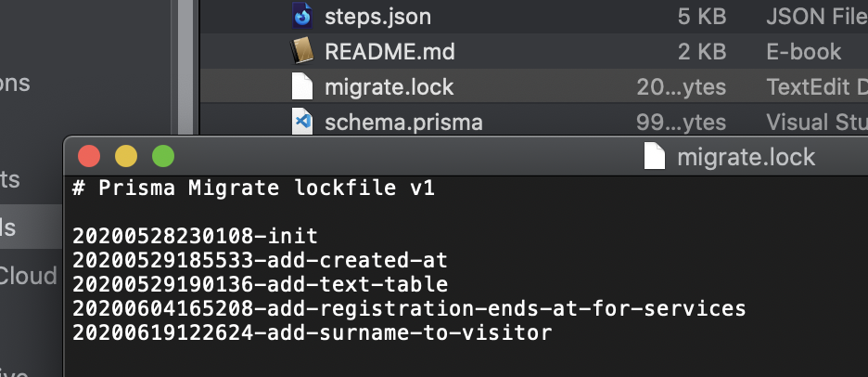The image size is (868, 377).
Task: Click the highlighted sidebar item ending in 'ds'
Action: (x=31, y=227)
